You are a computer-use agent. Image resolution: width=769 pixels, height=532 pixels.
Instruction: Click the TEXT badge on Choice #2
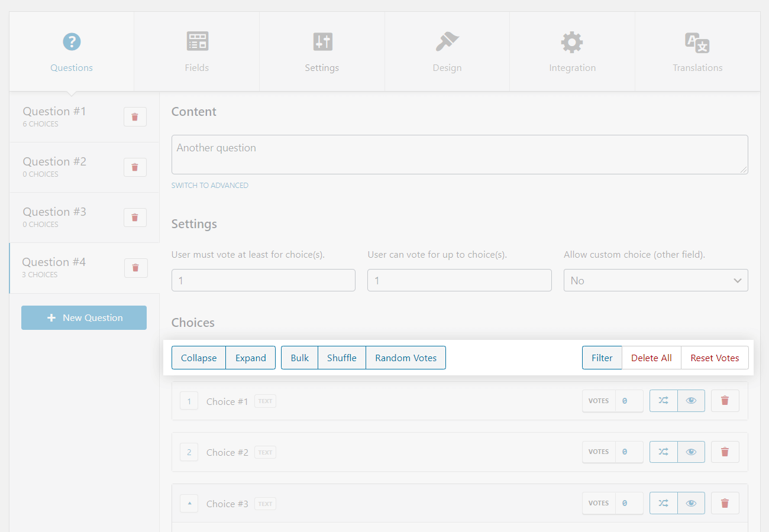pos(266,453)
